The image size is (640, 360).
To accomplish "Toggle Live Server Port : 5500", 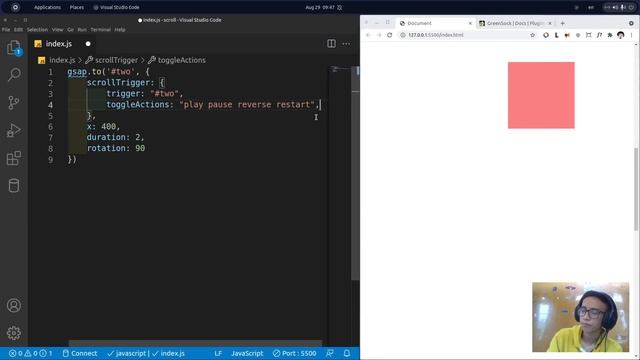I will pos(294,353).
